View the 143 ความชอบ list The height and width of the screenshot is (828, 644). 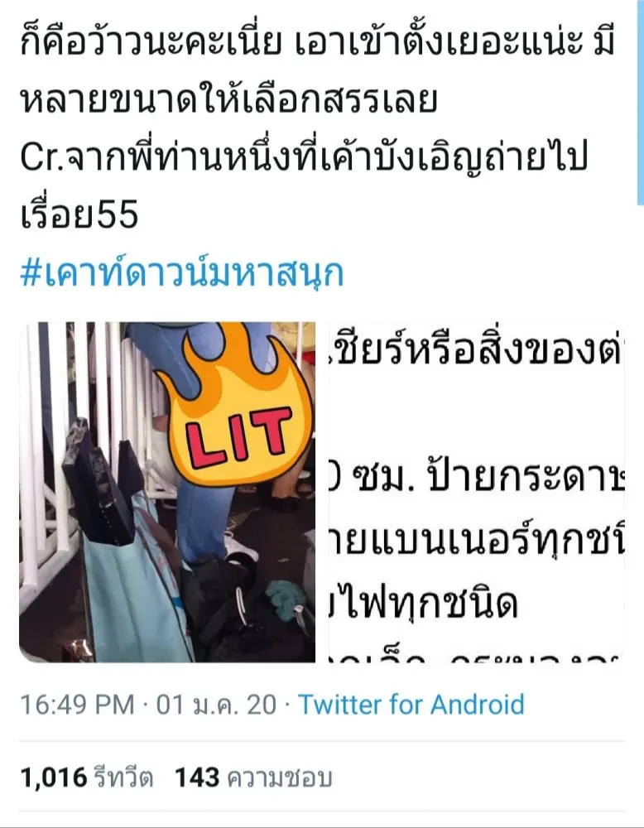[x=253, y=777]
